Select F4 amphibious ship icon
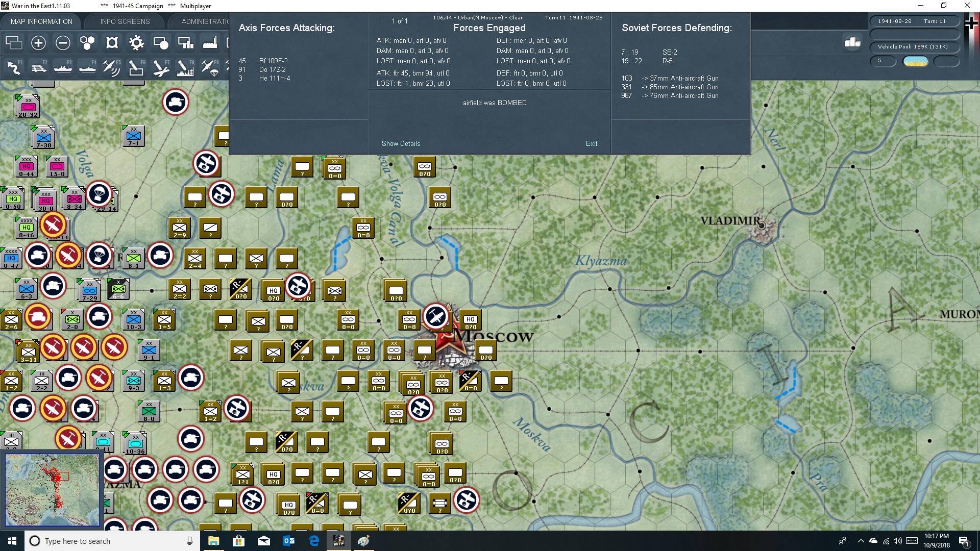Image resolution: width=980 pixels, height=551 pixels. (x=87, y=67)
